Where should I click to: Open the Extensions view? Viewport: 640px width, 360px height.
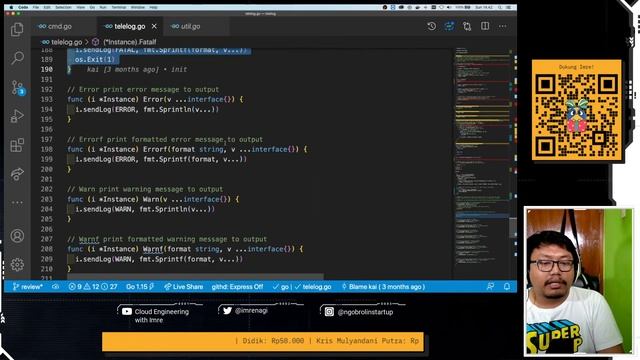17,145
